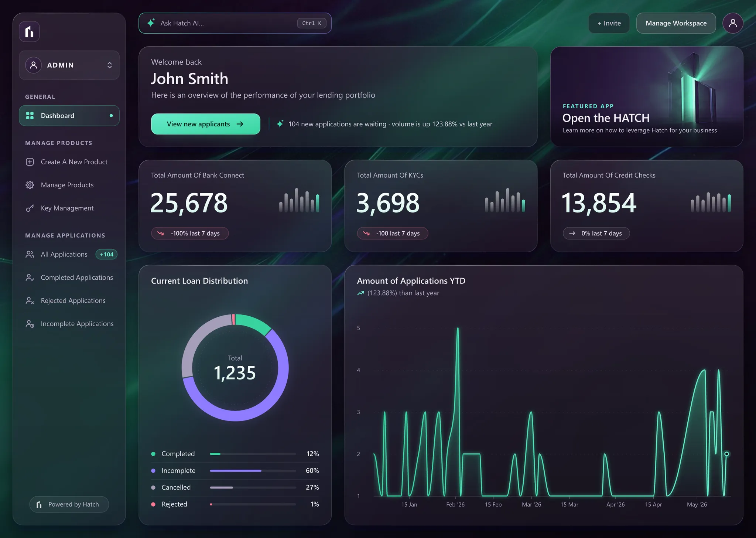Click the +104 badge next to All Applications
Screen dimensions: 756x538
pyautogui.click(x=106, y=254)
